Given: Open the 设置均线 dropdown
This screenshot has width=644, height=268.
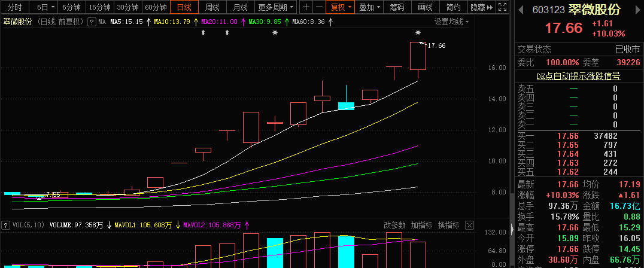Looking at the screenshot, I should click(x=451, y=22).
